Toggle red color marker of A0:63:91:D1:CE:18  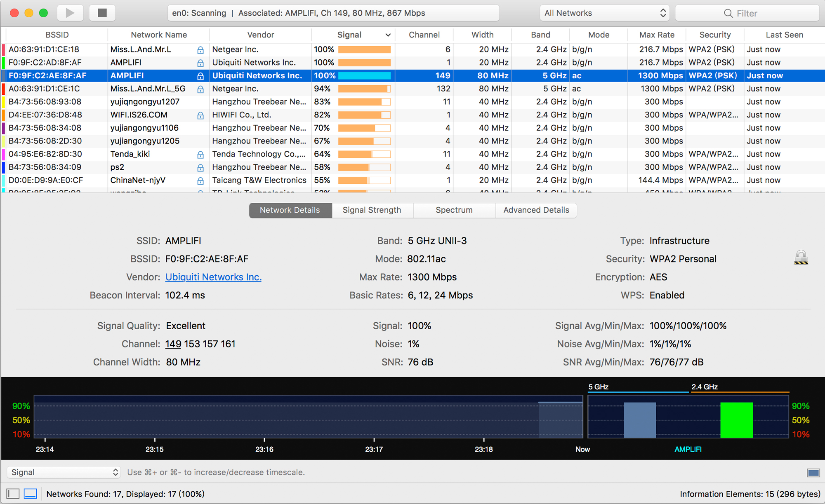[4, 49]
